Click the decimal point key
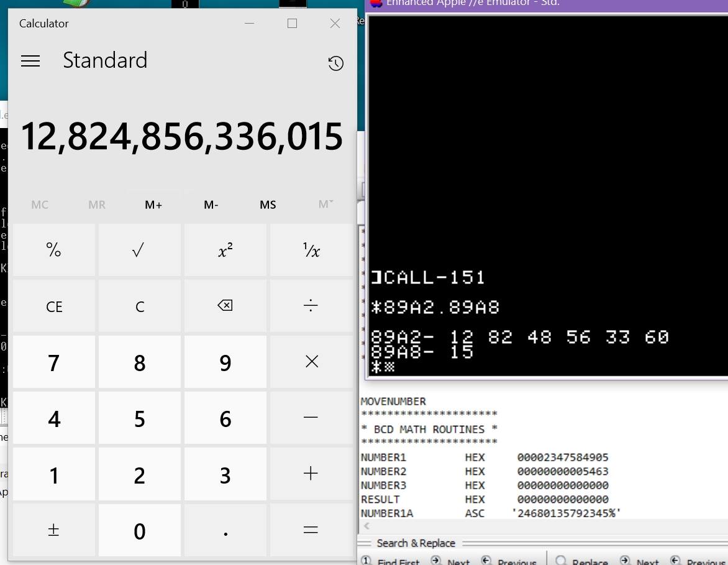 pyautogui.click(x=225, y=530)
